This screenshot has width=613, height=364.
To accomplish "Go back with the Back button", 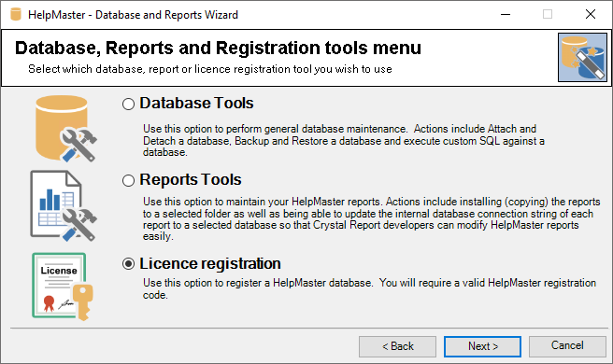I will pos(397,346).
